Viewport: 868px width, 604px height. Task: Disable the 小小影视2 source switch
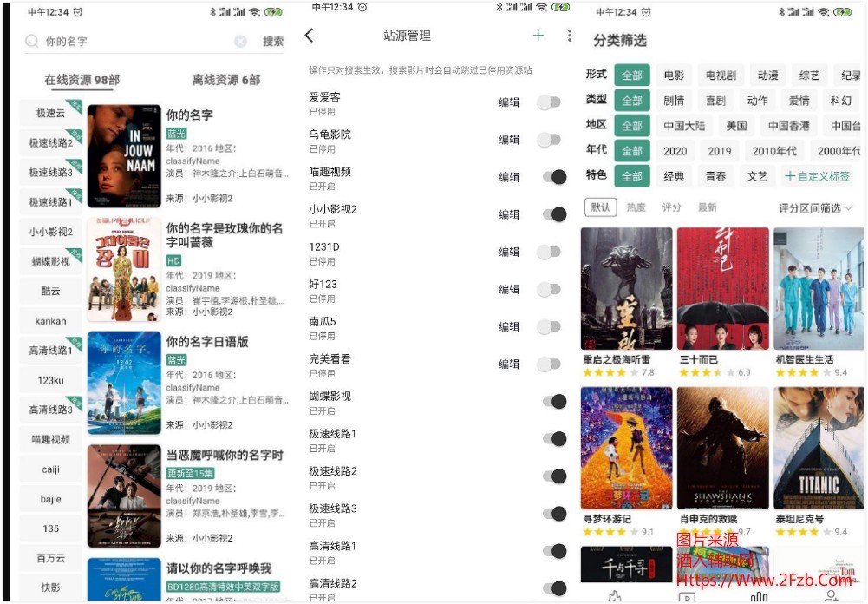point(555,214)
